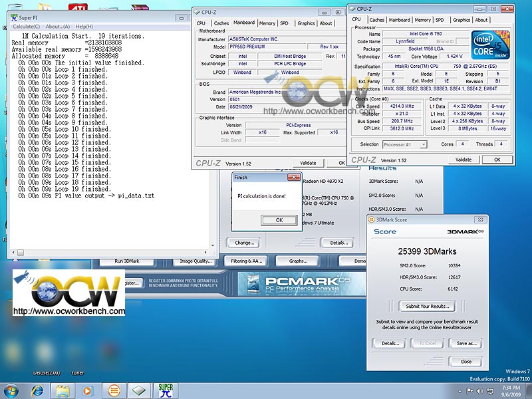532x399 pixels.
Task: Click Close in the 3DMark Score dialog
Action: click(466, 362)
